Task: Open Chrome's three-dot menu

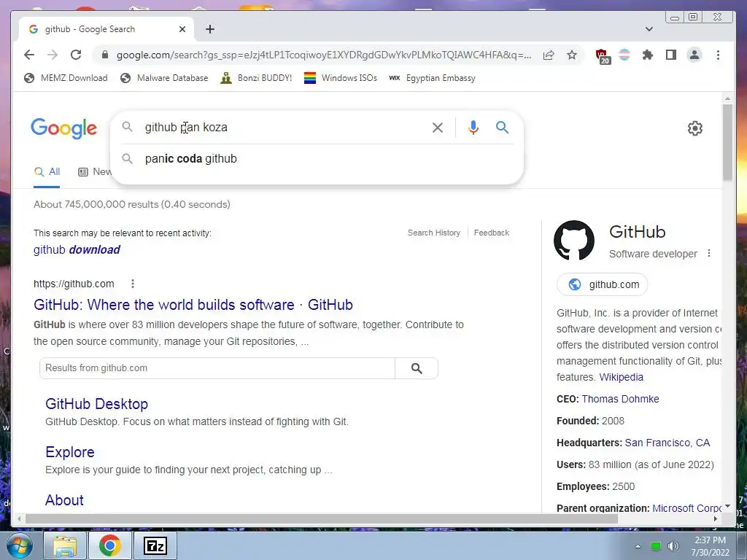Action: tap(718, 55)
